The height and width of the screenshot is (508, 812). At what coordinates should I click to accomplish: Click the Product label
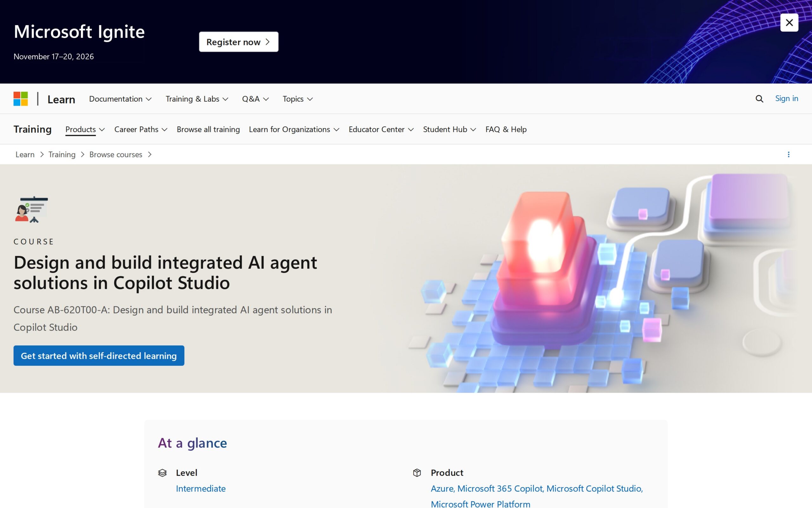(x=447, y=473)
